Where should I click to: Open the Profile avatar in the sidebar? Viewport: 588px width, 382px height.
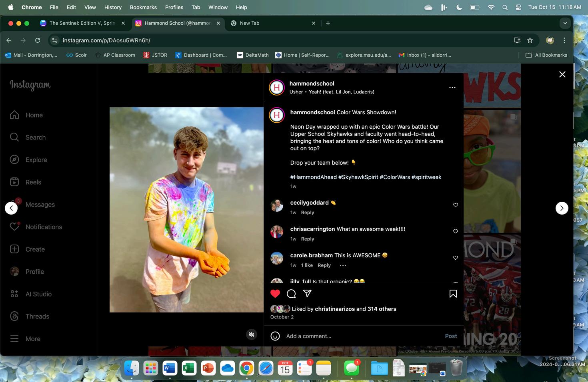point(14,272)
